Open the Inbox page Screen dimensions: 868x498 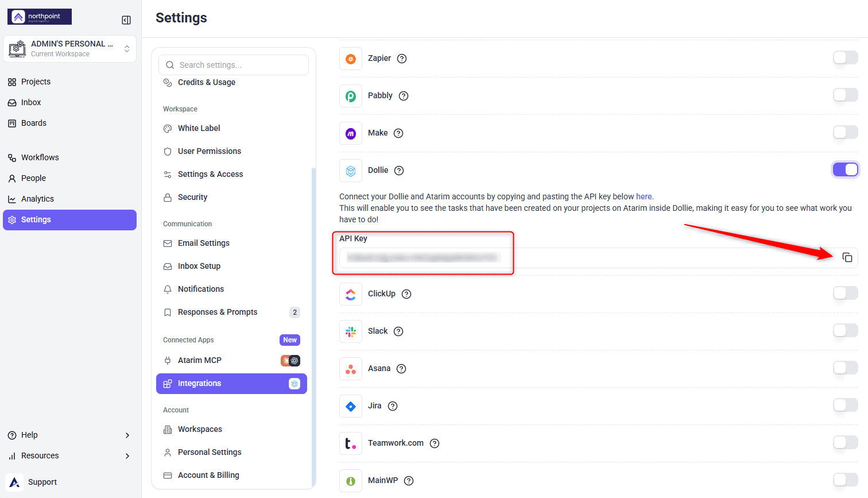click(69, 102)
